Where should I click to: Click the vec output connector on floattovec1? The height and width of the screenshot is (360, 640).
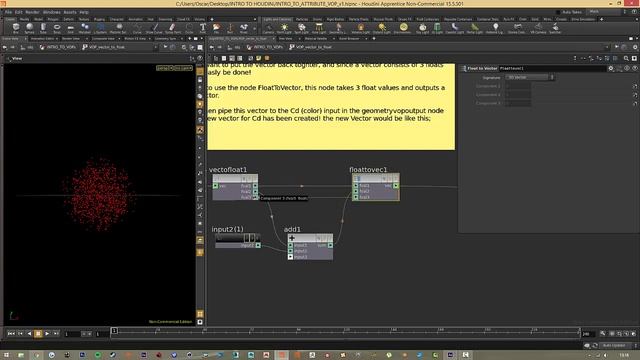click(396, 186)
